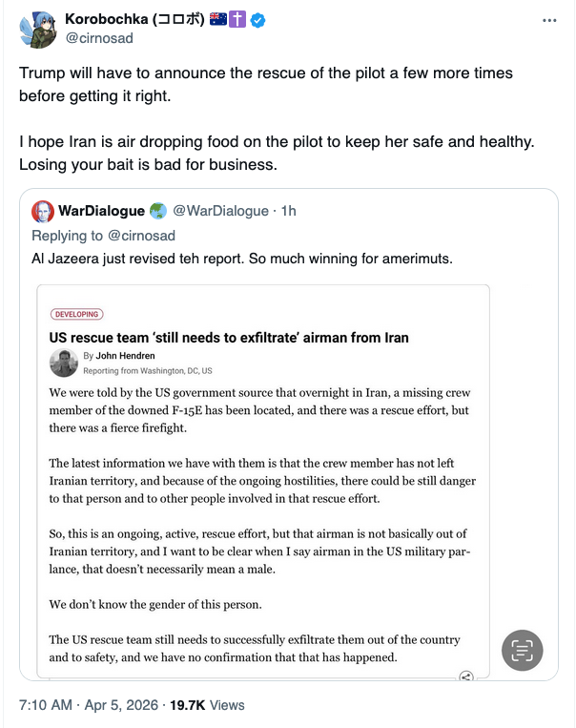Click the WarDialogue display name
Viewport: 576px width, 728px height.
point(101,211)
